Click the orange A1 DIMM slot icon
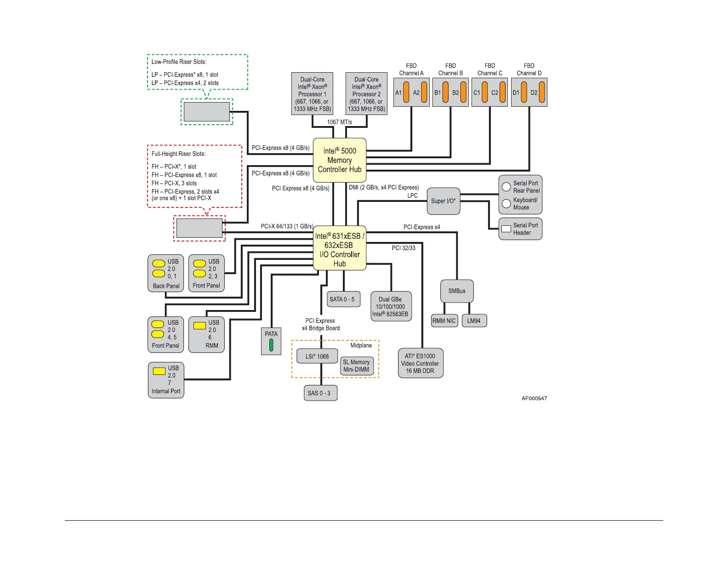728x563 pixels. pos(406,92)
